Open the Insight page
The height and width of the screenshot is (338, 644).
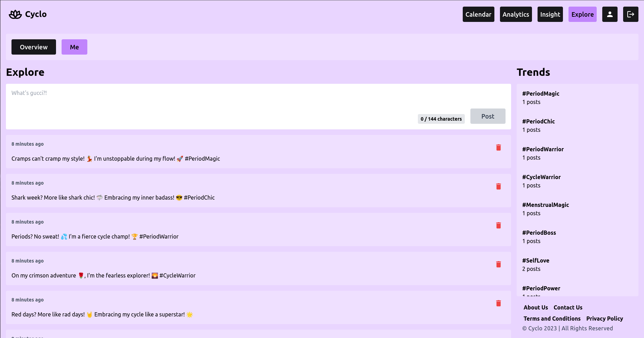(x=550, y=14)
